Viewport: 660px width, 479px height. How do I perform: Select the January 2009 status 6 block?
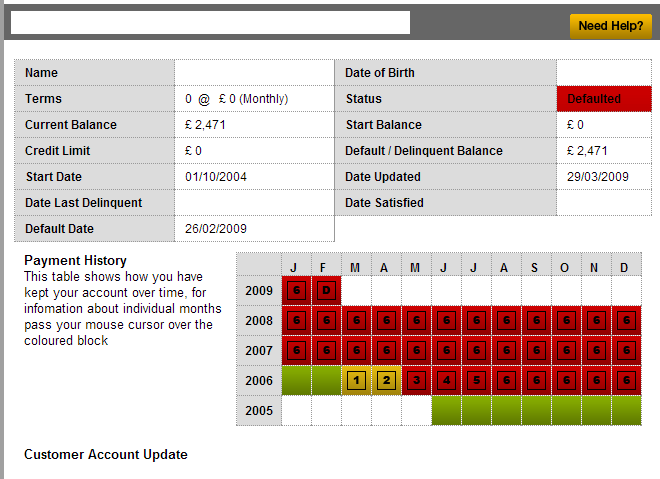[x=296, y=291]
